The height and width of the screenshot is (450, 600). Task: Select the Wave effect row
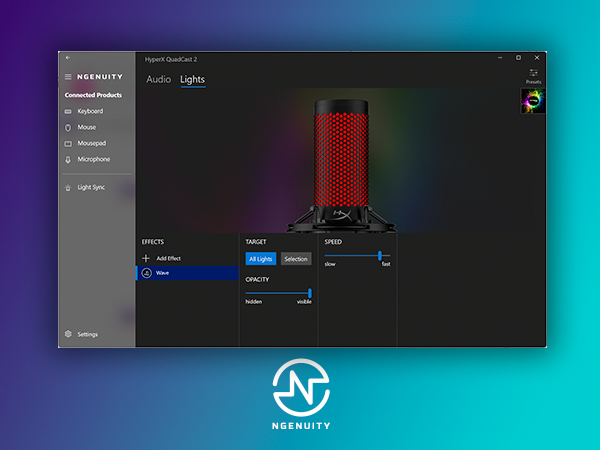tap(188, 273)
